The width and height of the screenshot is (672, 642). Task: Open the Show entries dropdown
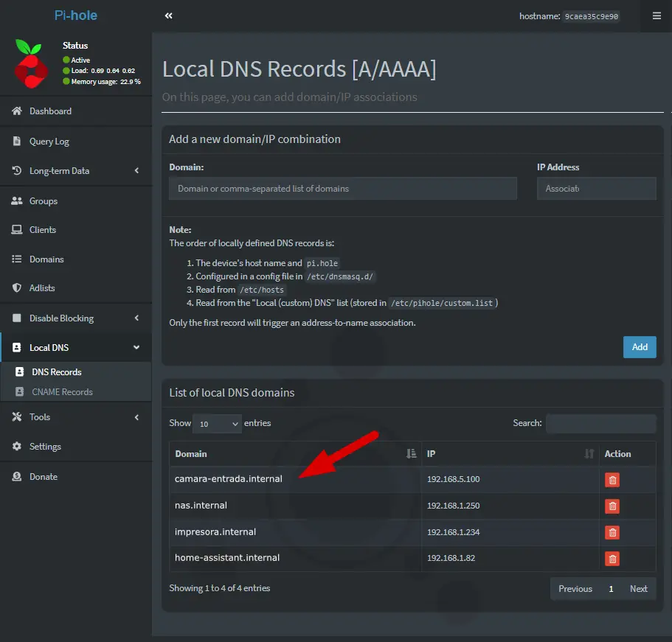point(218,424)
